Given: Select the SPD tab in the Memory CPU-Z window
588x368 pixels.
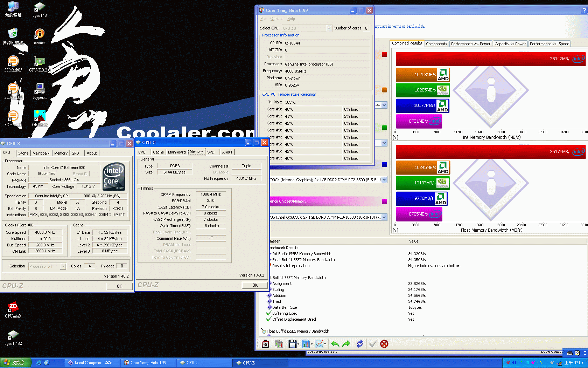Looking at the screenshot, I should [211, 152].
